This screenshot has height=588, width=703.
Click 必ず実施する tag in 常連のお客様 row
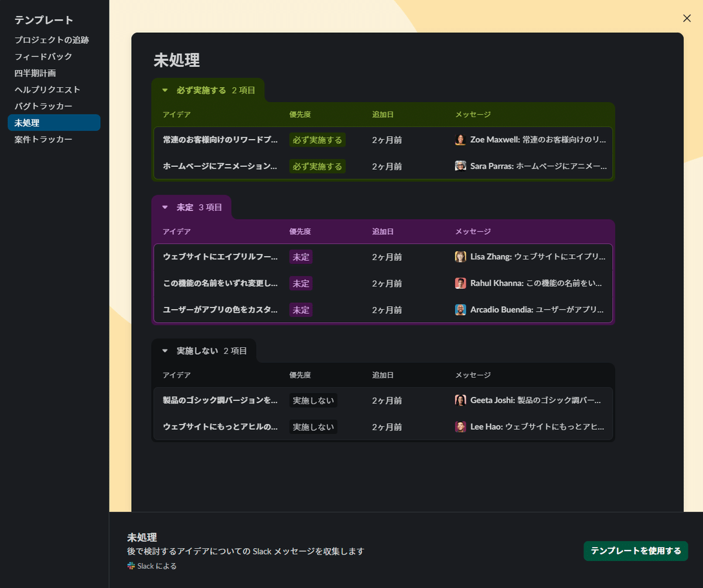pos(317,140)
